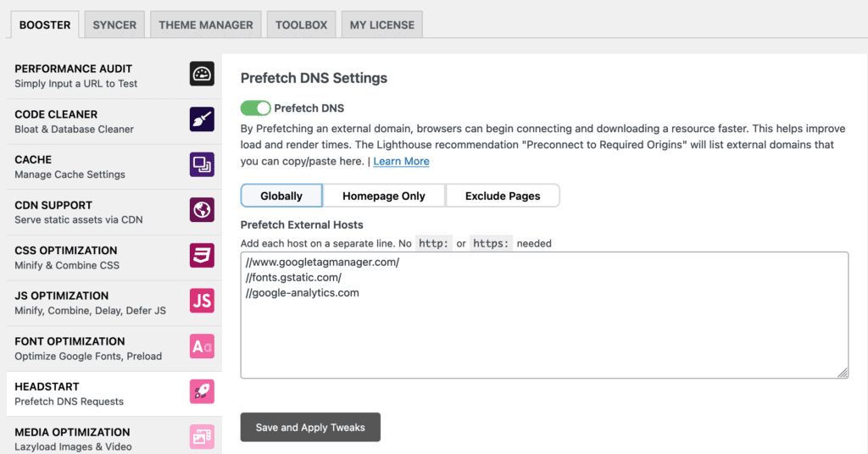
Task: Click 'Lazyload Images & Video' subtitle
Action: coord(73,447)
